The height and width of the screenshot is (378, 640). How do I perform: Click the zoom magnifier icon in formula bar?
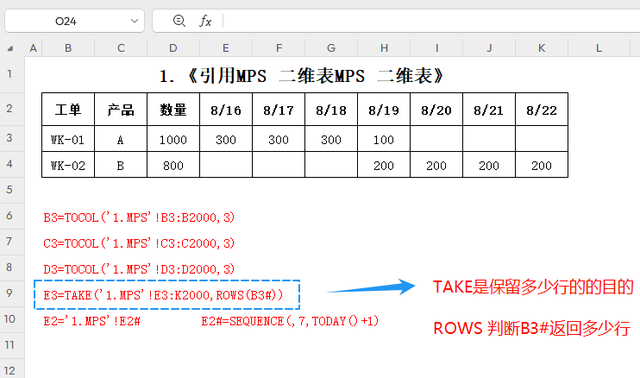pyautogui.click(x=179, y=20)
